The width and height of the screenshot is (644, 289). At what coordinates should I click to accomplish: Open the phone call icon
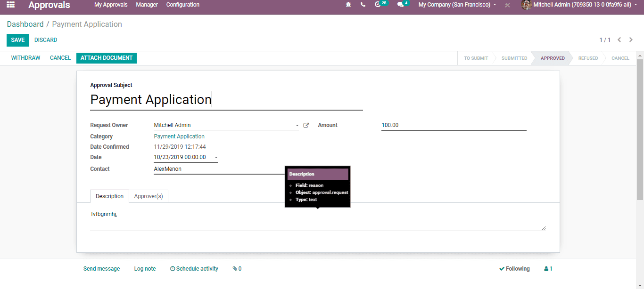pos(363,5)
